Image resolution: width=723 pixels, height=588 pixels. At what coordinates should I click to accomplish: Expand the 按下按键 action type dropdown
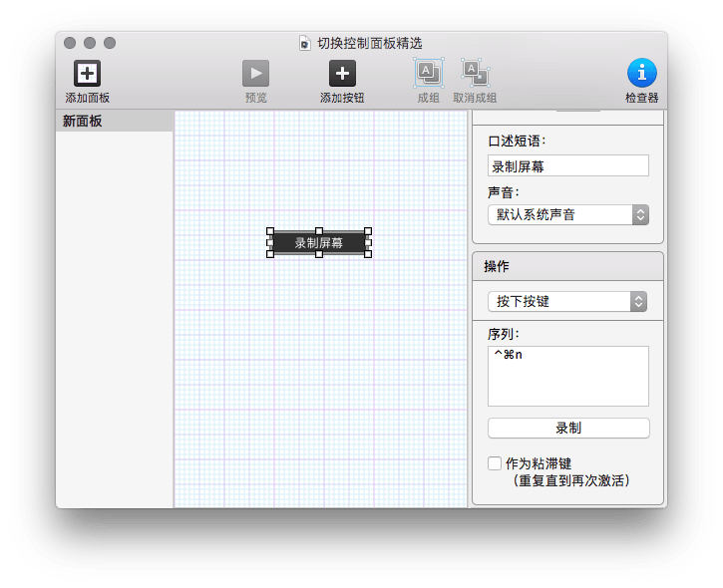(x=567, y=301)
